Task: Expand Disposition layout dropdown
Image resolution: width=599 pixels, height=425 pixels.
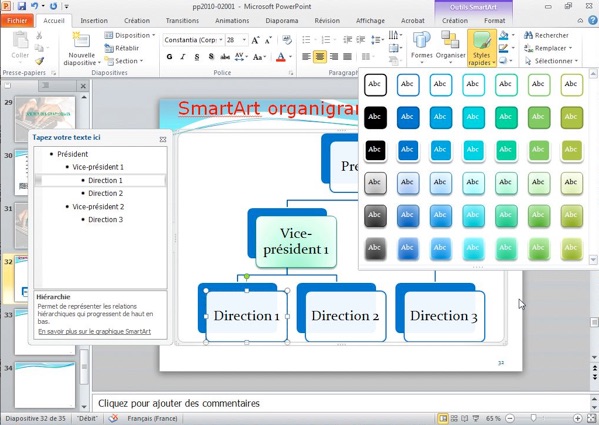Action: (x=130, y=35)
